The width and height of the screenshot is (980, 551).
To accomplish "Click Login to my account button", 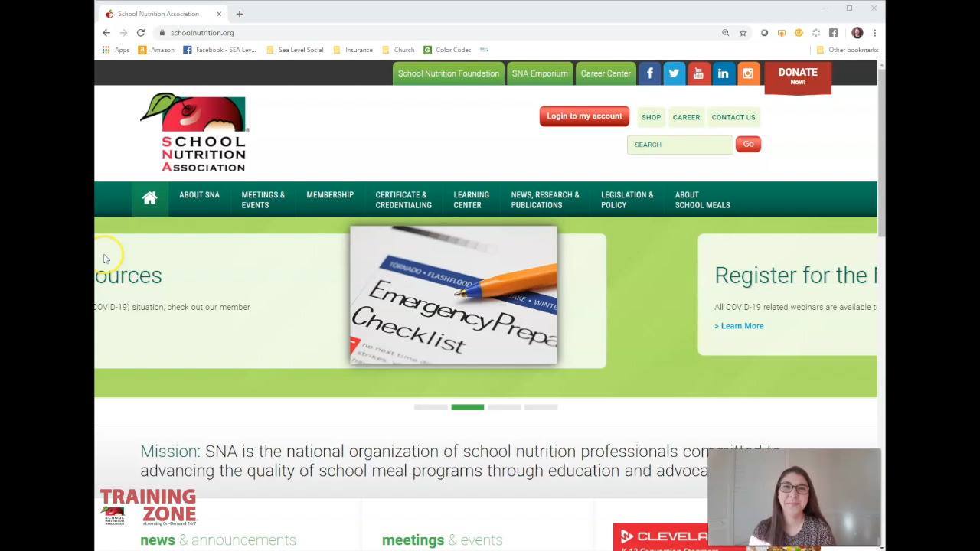I will click(x=584, y=116).
